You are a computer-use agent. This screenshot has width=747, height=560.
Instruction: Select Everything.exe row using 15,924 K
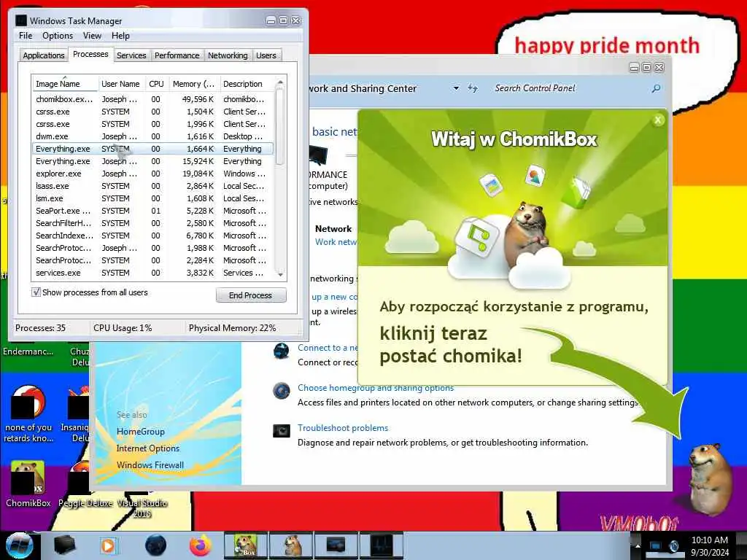(x=152, y=161)
